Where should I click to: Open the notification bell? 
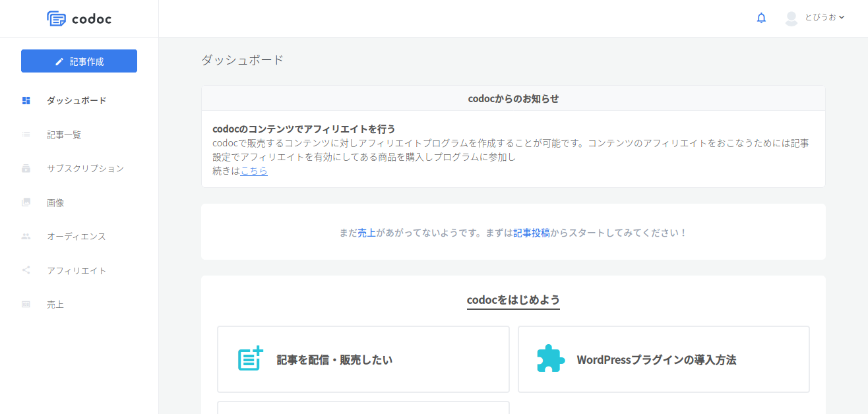pos(761,18)
